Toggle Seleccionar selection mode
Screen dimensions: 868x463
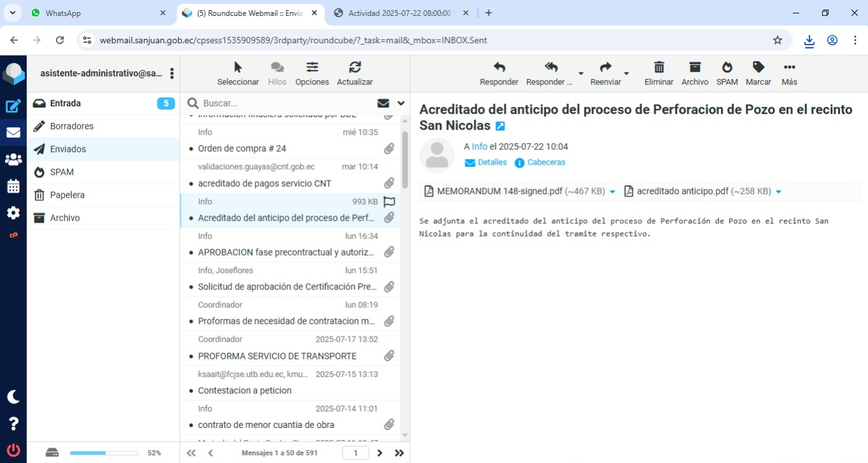[x=238, y=67]
